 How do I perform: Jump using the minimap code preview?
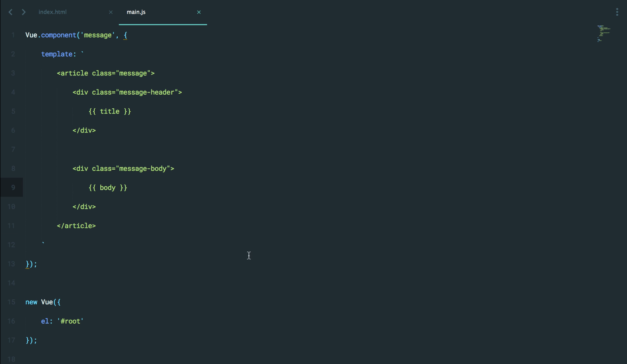[603, 33]
